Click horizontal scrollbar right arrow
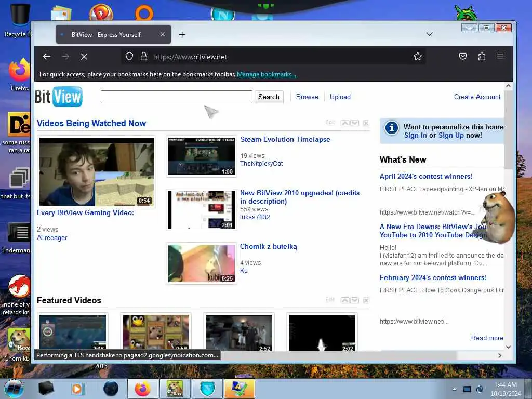The height and width of the screenshot is (399, 532). point(500,355)
